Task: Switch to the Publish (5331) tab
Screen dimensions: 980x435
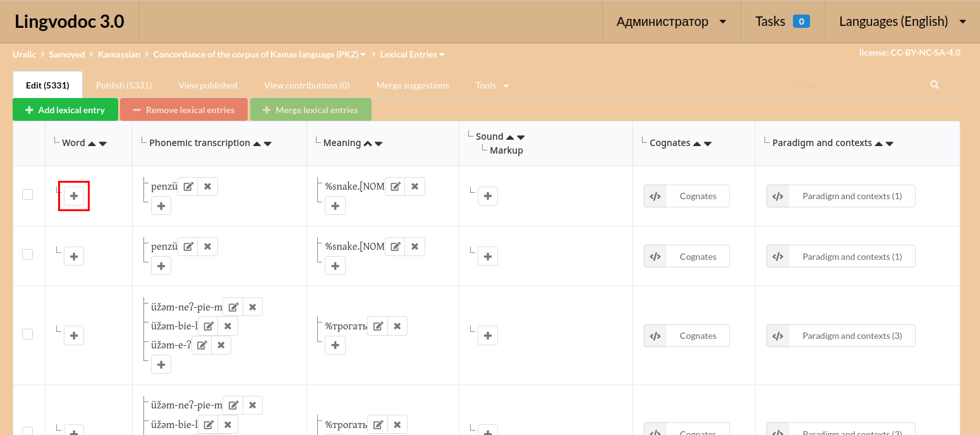Action: pyautogui.click(x=124, y=85)
